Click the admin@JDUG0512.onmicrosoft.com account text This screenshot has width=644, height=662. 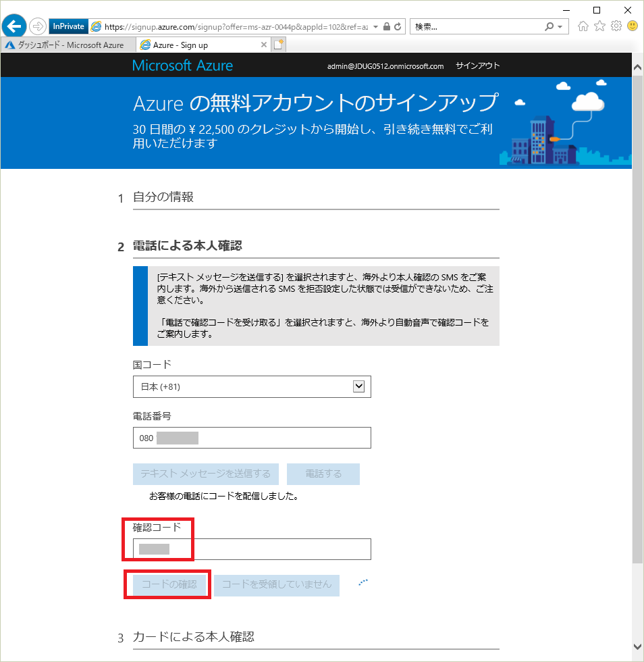[385, 66]
